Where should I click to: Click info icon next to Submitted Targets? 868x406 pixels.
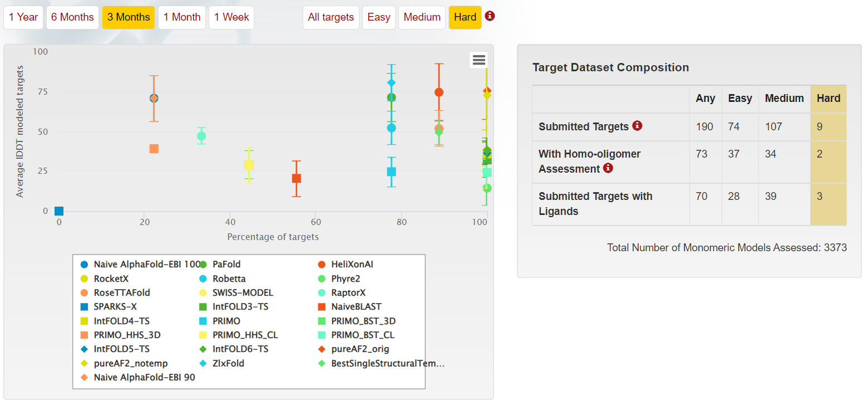(x=637, y=126)
